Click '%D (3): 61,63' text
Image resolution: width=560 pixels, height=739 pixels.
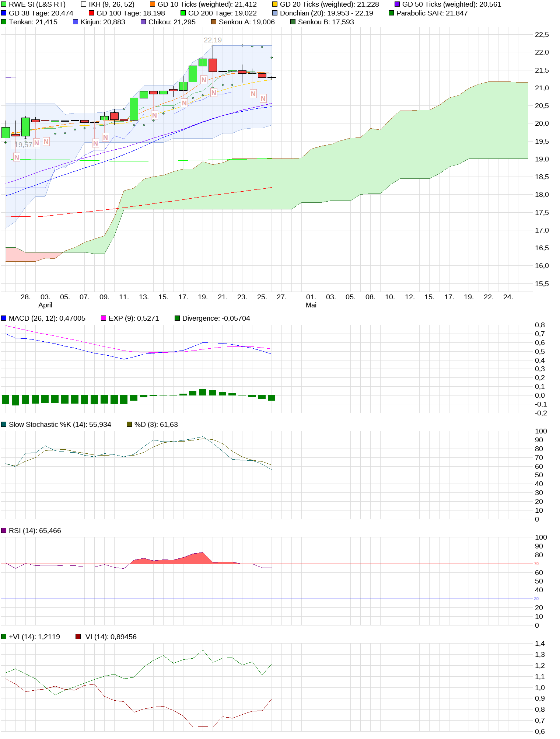[156, 425]
